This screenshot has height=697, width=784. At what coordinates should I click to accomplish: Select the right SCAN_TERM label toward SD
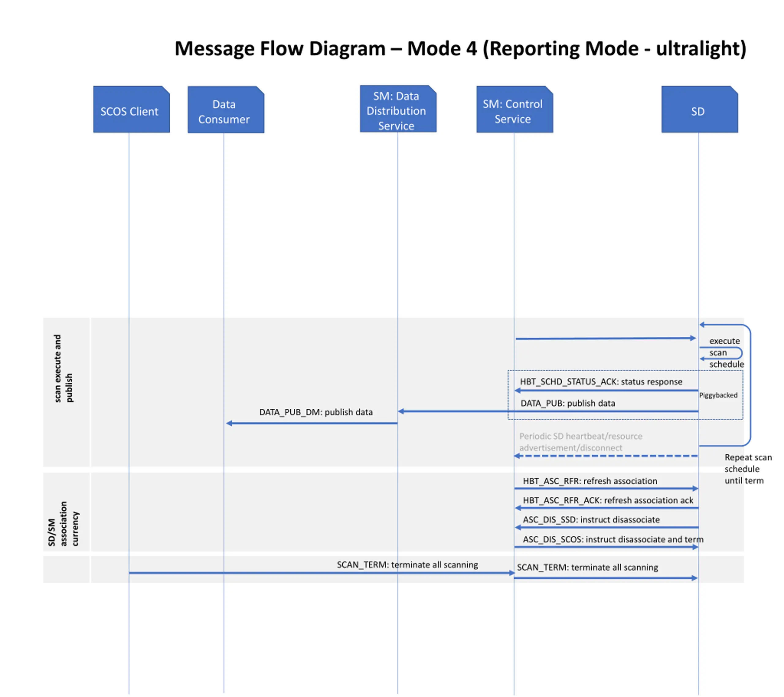(587, 567)
